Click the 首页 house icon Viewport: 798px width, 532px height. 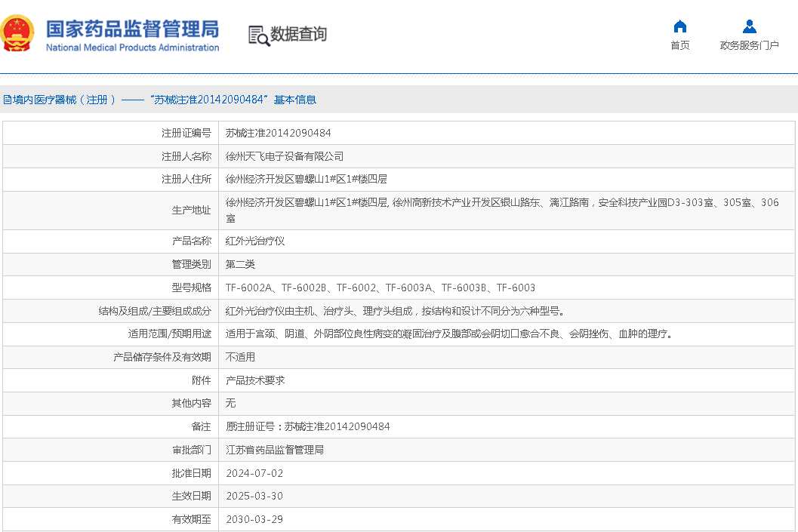coord(679,27)
